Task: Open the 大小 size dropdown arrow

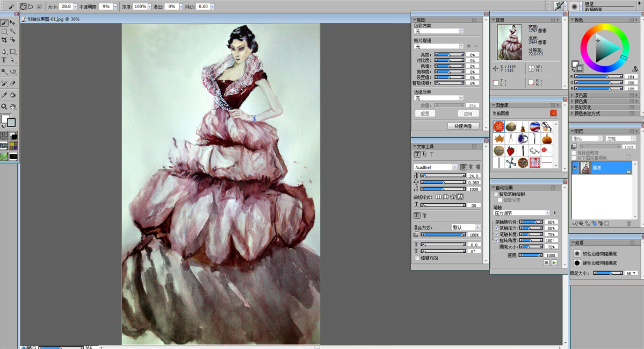Action: 75,6
